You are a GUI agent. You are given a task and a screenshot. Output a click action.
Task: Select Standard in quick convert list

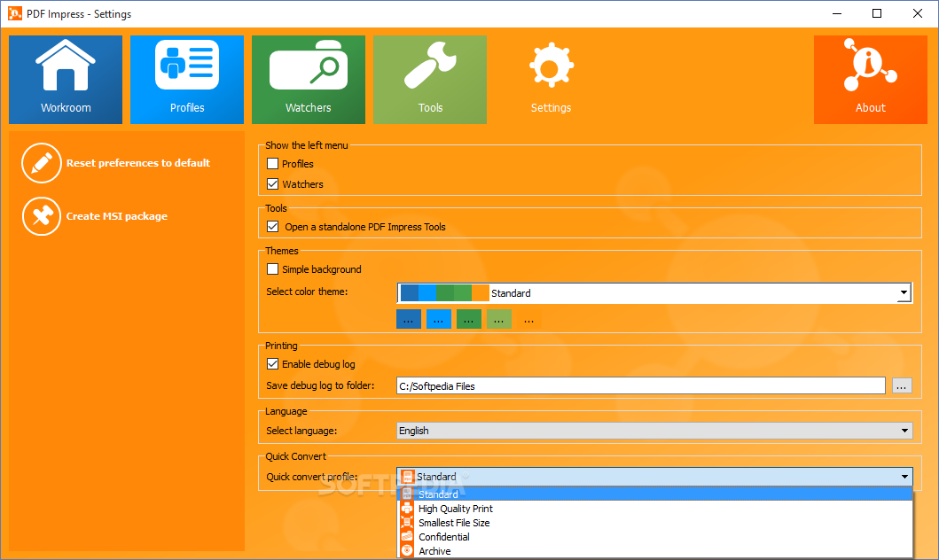coord(655,494)
